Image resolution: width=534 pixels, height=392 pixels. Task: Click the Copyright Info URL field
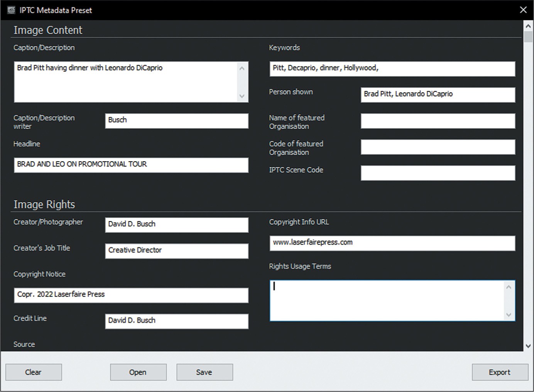tap(392, 243)
